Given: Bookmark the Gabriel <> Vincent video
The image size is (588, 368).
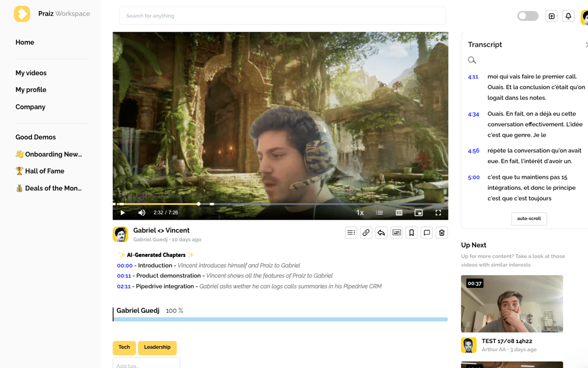Looking at the screenshot, I should coord(412,233).
